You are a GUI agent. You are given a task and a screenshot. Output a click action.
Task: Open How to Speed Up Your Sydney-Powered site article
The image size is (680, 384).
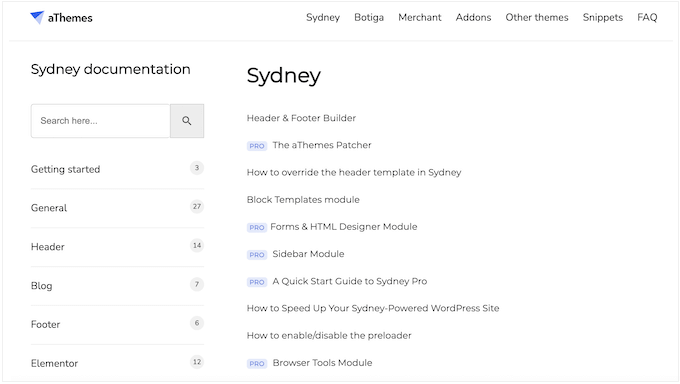coord(373,308)
